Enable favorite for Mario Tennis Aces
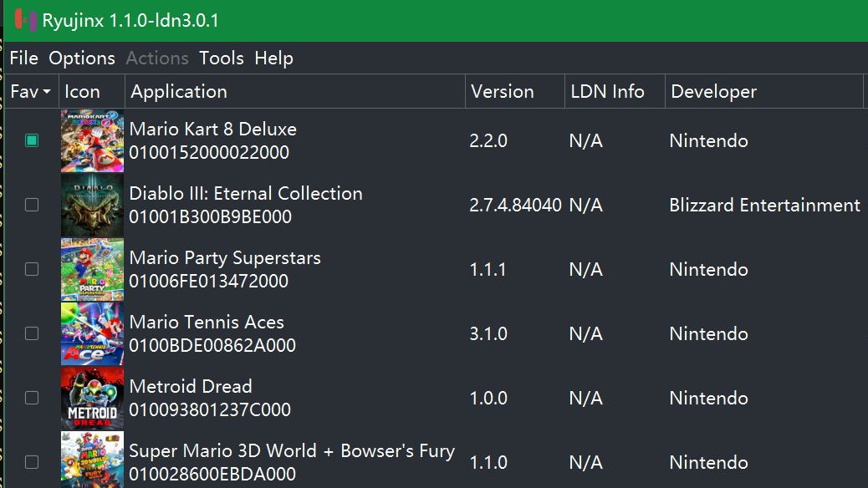This screenshot has width=868, height=488. pyautogui.click(x=32, y=333)
